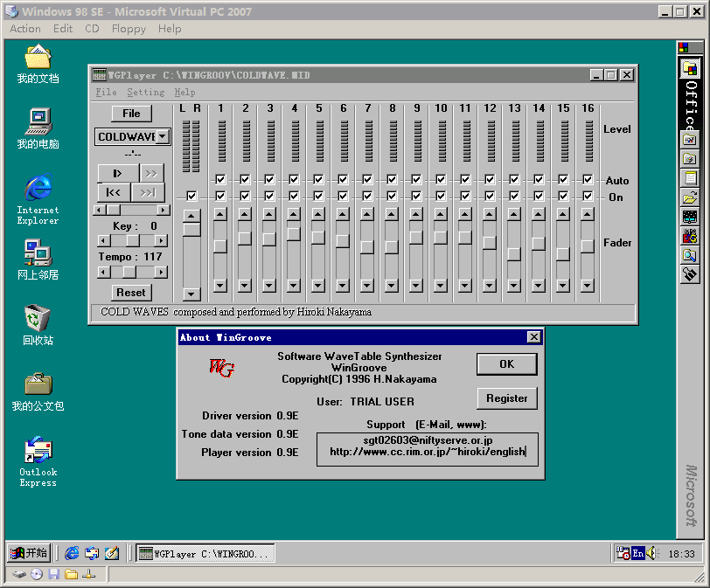Click the open folder with arrow Office icon
710x588 pixels.
click(690, 197)
